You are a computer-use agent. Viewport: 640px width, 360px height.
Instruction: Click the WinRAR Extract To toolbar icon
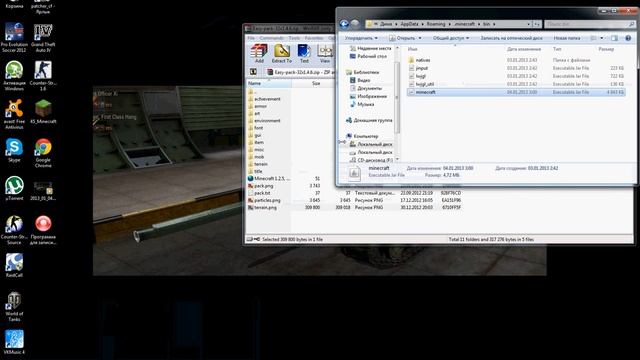pos(282,54)
